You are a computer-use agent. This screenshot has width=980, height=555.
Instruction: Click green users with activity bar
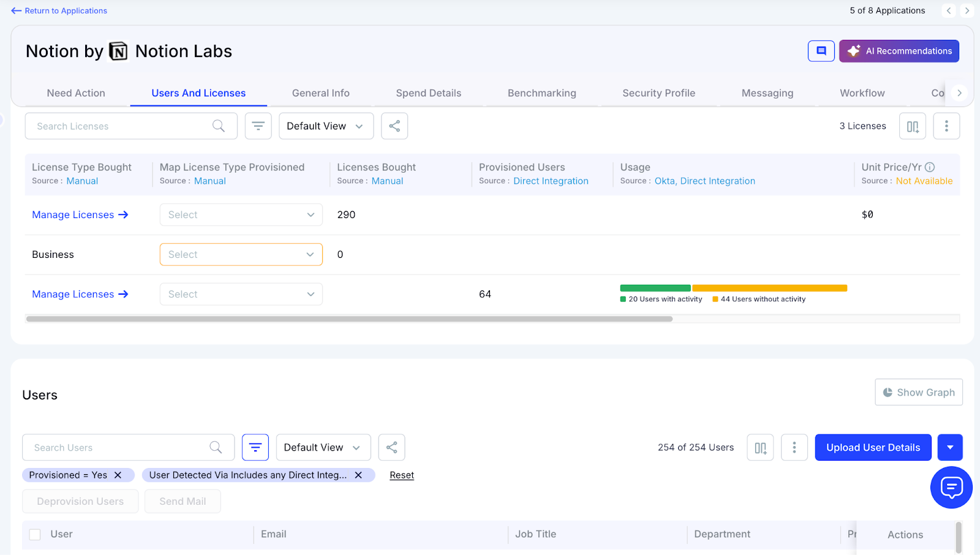pyautogui.click(x=655, y=288)
